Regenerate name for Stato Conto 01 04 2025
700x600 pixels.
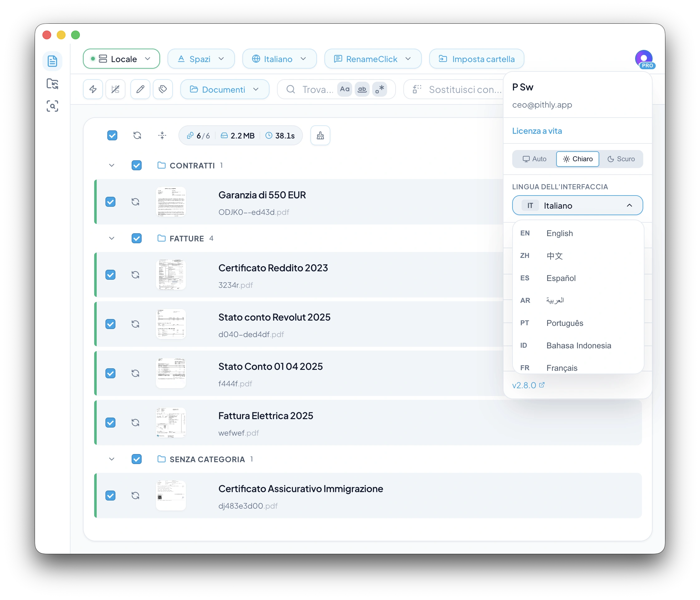(x=135, y=373)
